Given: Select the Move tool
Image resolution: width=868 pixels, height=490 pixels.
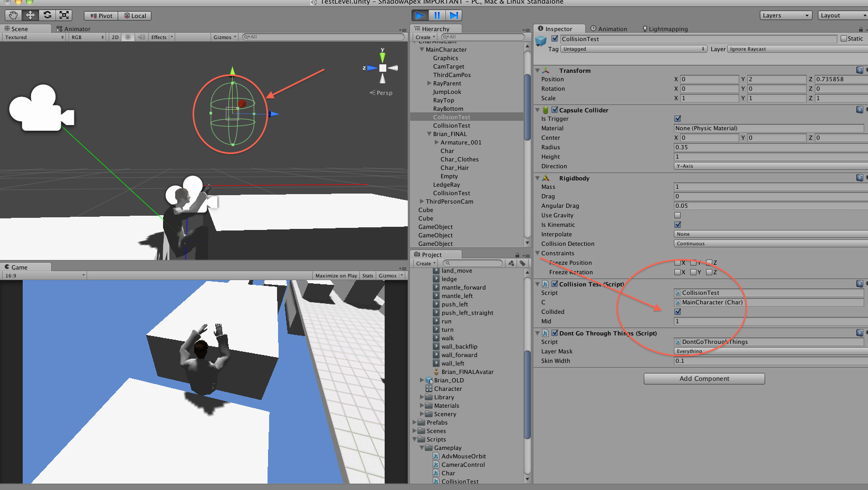Looking at the screenshot, I should click(30, 15).
